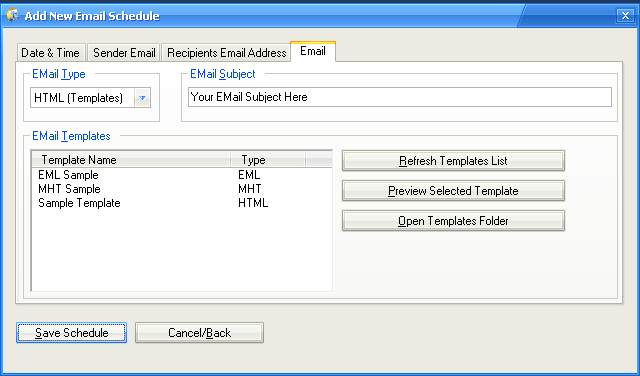Click the Open Templates Folder button

pyautogui.click(x=453, y=221)
